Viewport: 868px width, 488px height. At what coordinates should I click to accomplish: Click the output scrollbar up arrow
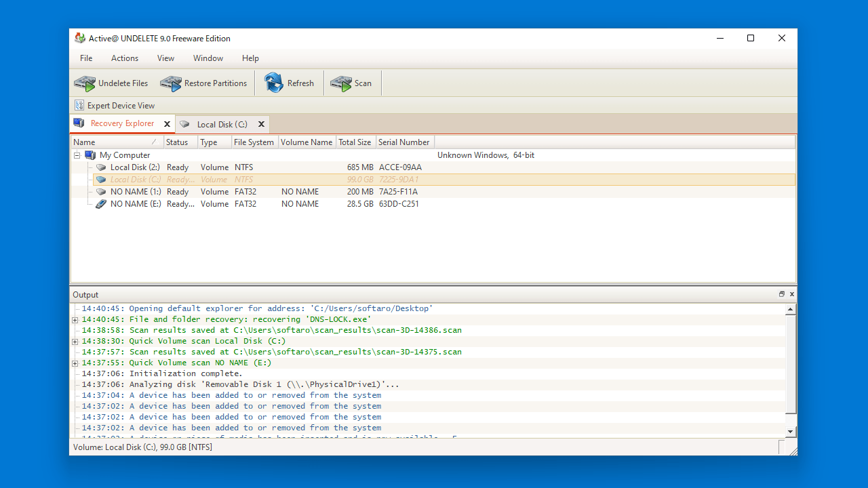pyautogui.click(x=791, y=309)
